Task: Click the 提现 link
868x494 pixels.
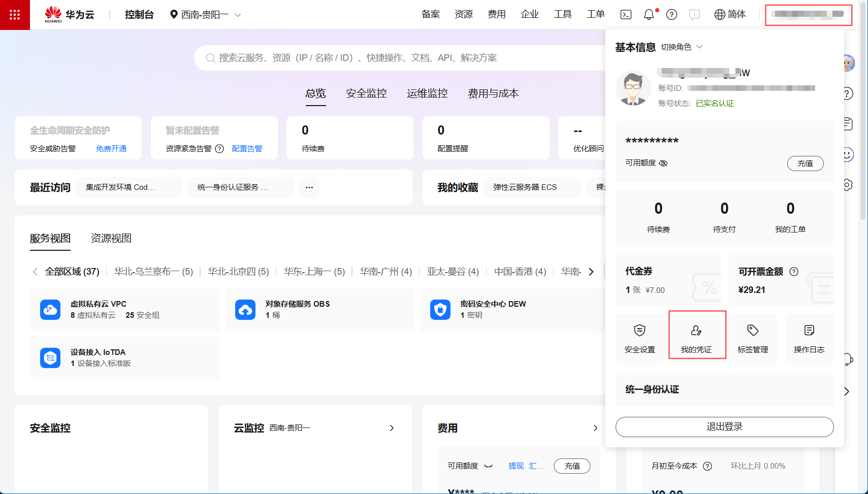Action: [516, 466]
